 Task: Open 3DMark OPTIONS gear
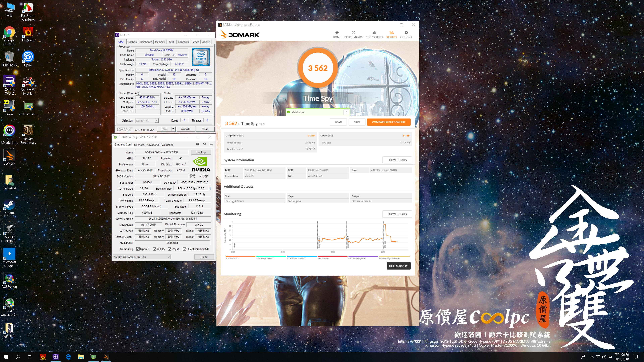click(x=406, y=35)
